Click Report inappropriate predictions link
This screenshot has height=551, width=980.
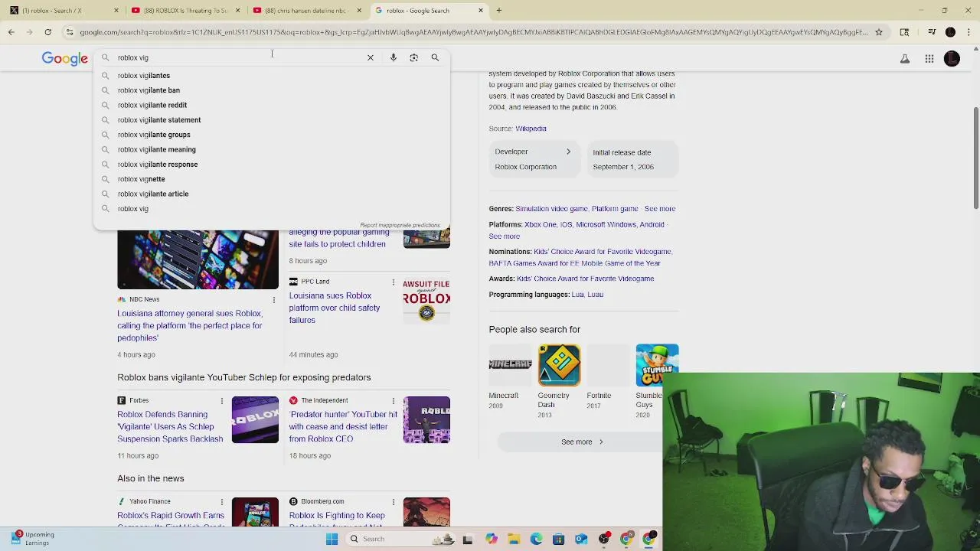click(400, 225)
